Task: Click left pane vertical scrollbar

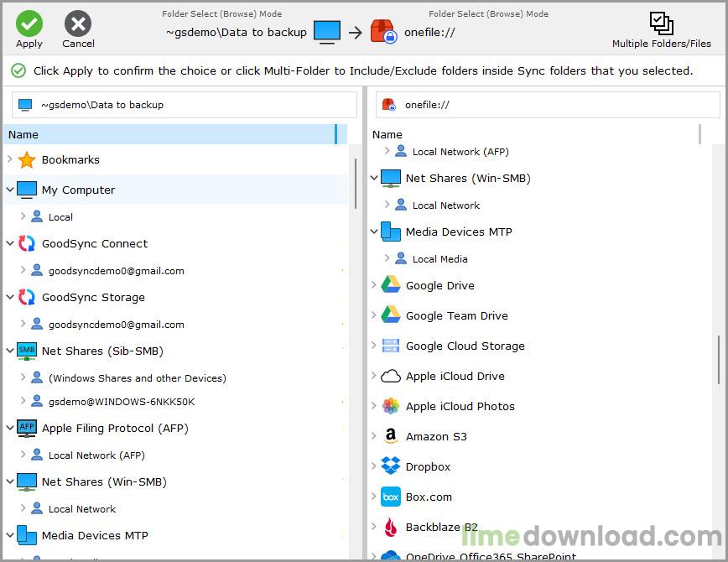Action: coord(355,184)
